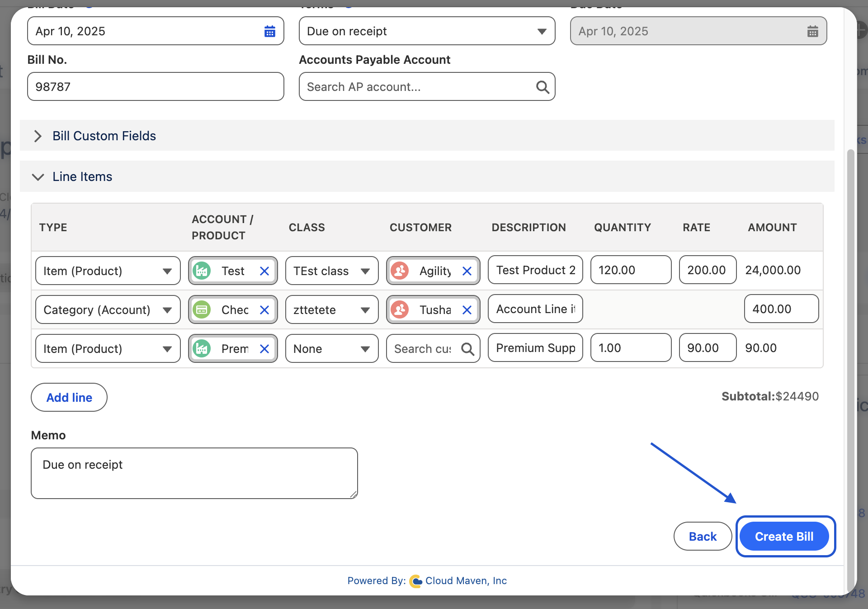Open the Category (Account) type dropdown
Image resolution: width=868 pixels, height=609 pixels.
coord(108,310)
